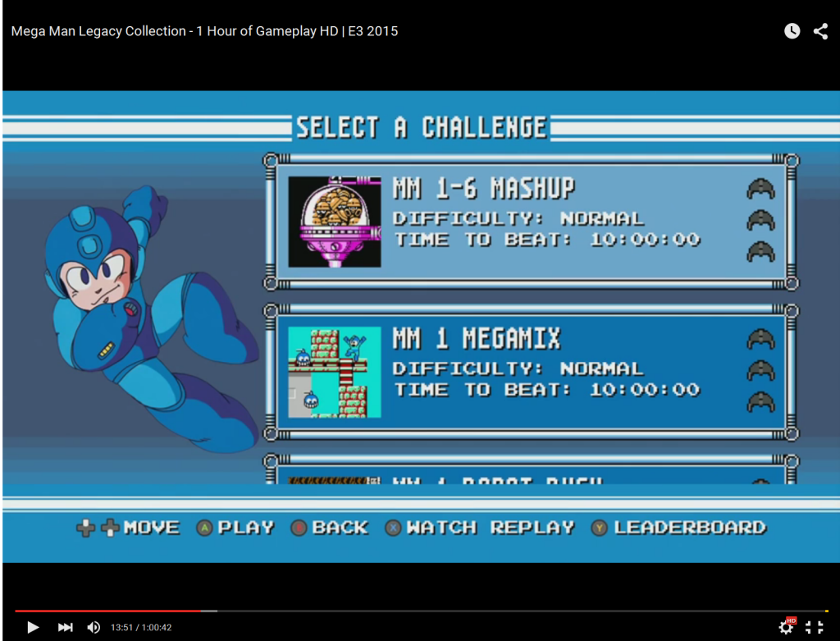The height and width of the screenshot is (641, 840).
Task: Click the SELECT A CHALLENGE heading
Action: pos(422,127)
